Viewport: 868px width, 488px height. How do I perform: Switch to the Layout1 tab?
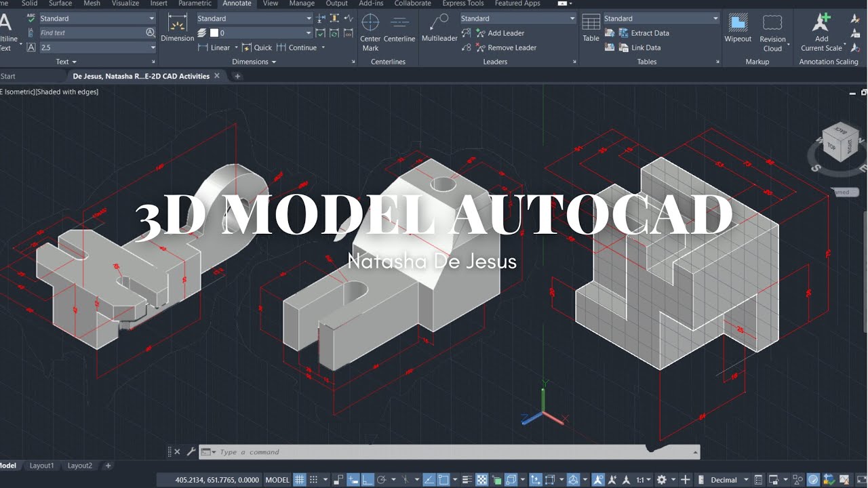click(x=41, y=466)
